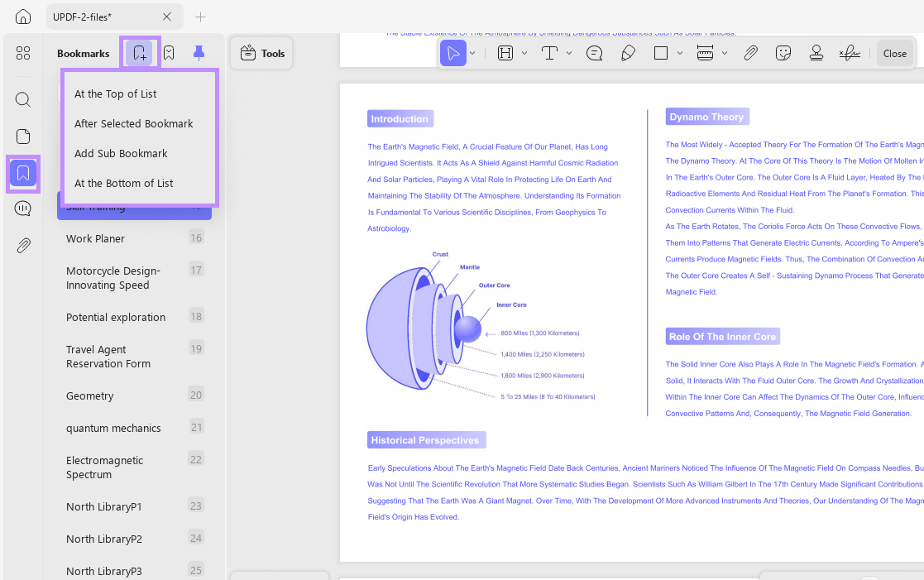Open the Pages panel icon in sidebar

[x=23, y=137]
